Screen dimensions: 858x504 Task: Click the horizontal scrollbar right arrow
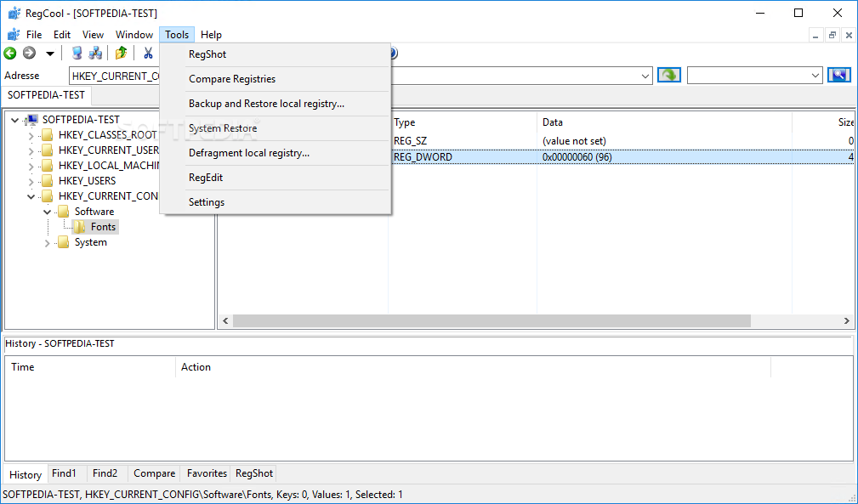point(846,321)
